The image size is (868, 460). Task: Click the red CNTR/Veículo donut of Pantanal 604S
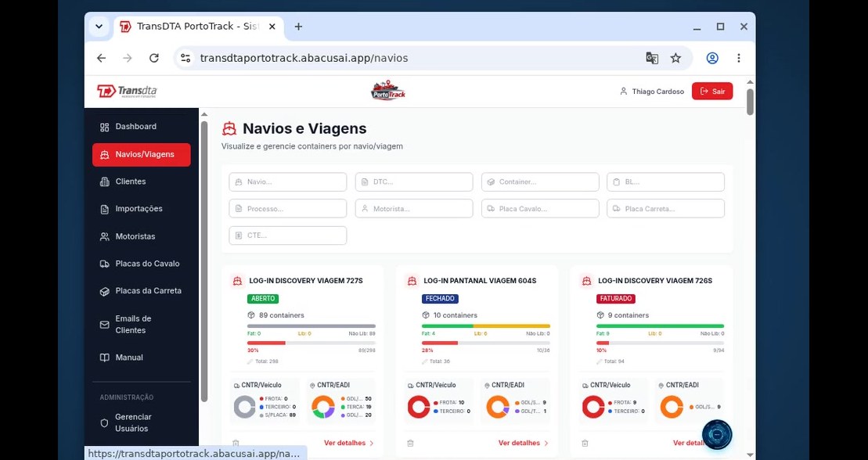419,407
